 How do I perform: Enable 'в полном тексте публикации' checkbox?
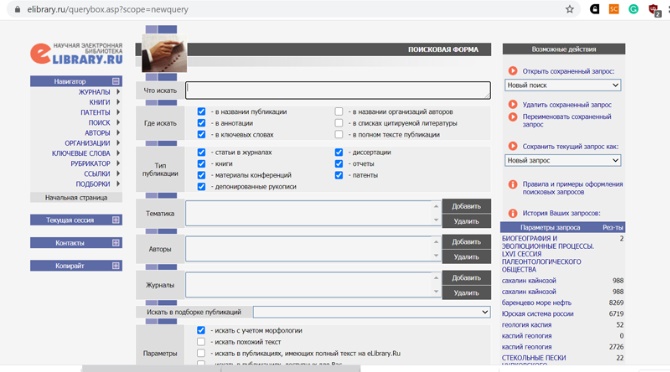coord(339,135)
